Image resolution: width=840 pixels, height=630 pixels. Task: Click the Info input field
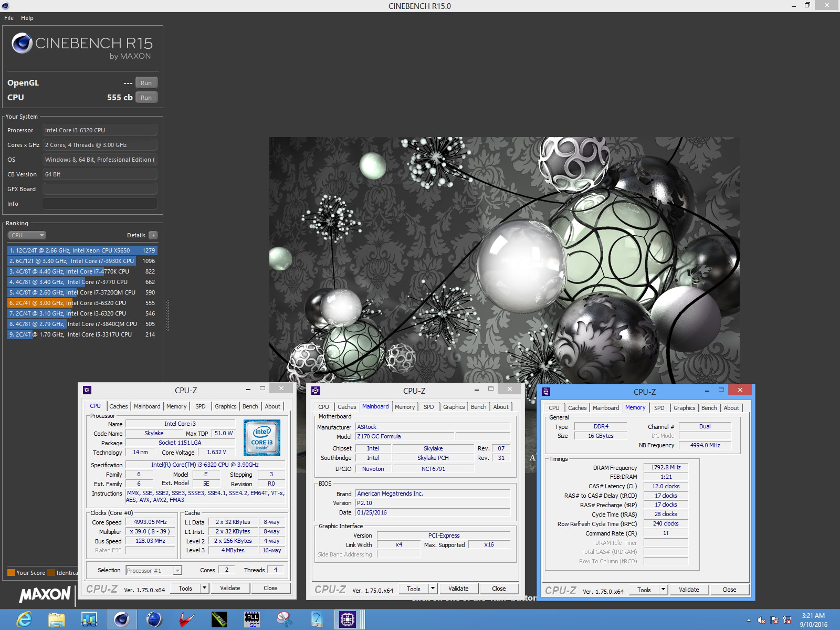[x=100, y=204]
